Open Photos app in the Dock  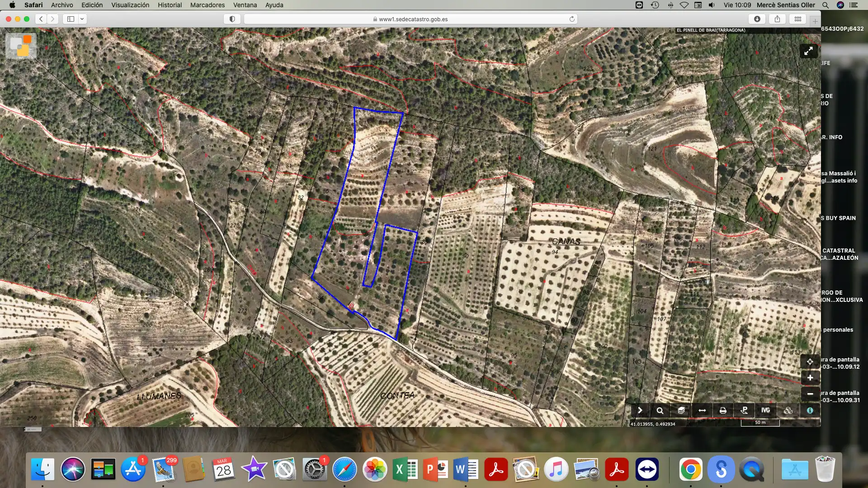click(375, 469)
